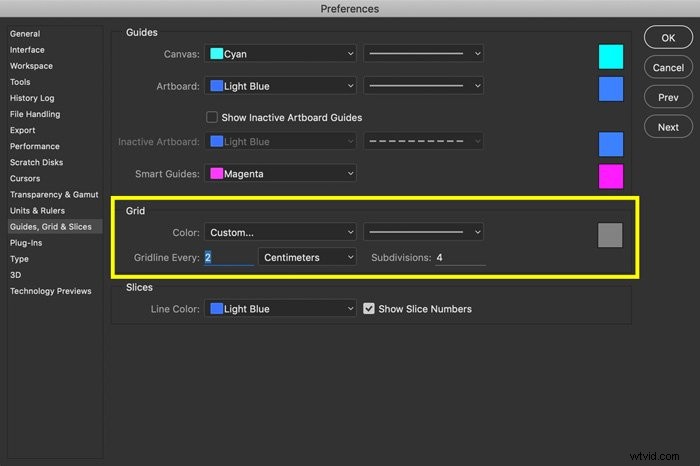Click the cyan Canvas guide color swatch
Image resolution: width=700 pixels, height=466 pixels.
(611, 57)
